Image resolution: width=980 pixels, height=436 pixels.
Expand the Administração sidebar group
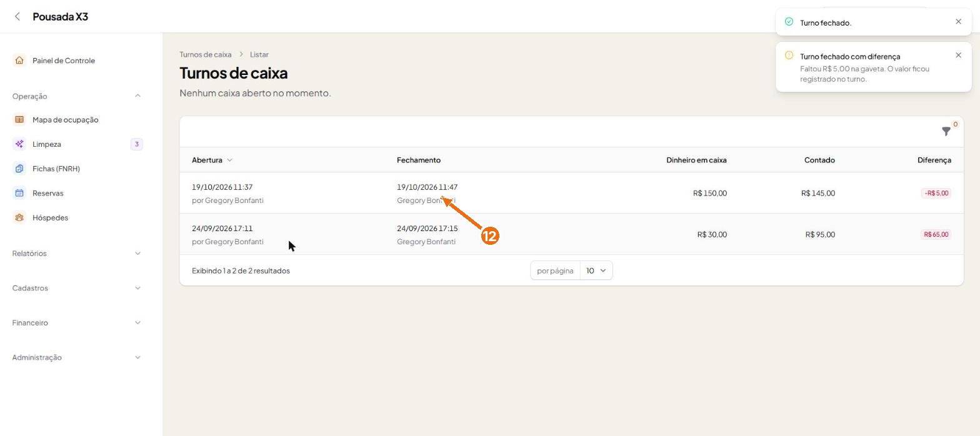click(137, 358)
